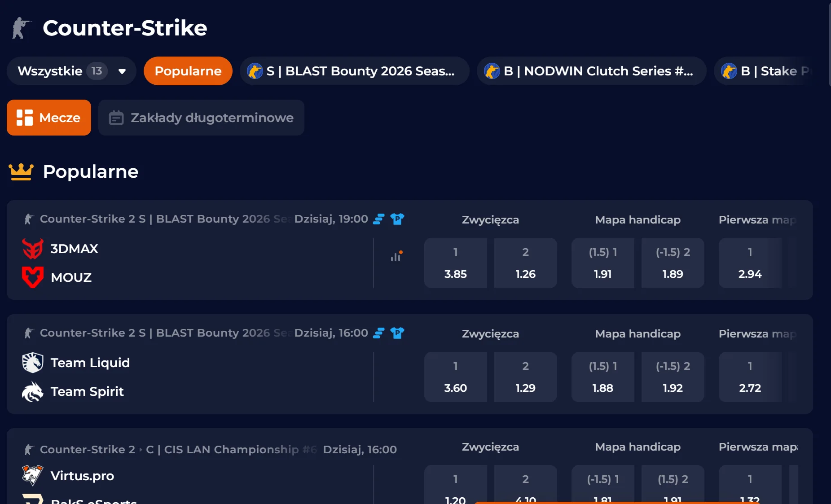Screen dimensions: 831x504
Task: Bet on MOUZ to win at 1.26
Action: (526, 263)
